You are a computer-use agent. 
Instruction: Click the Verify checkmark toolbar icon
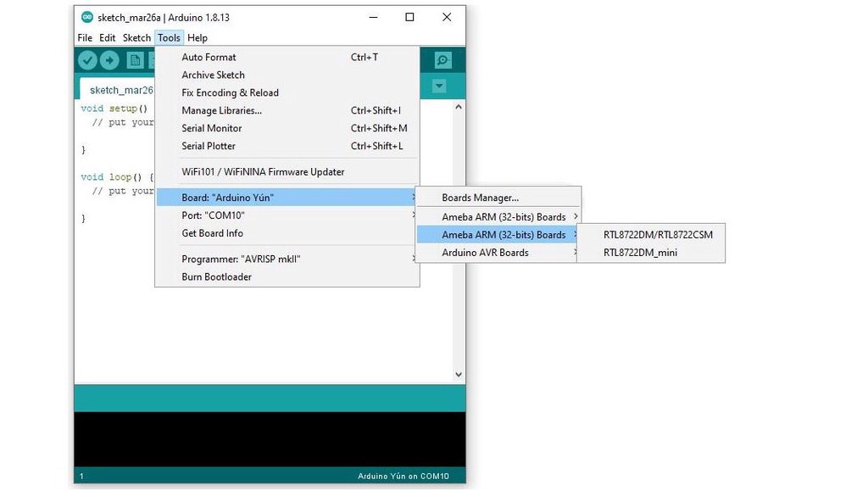[x=87, y=60]
